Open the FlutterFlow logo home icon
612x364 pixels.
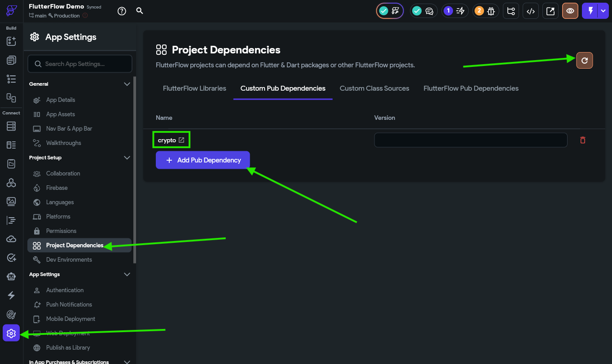(12, 11)
